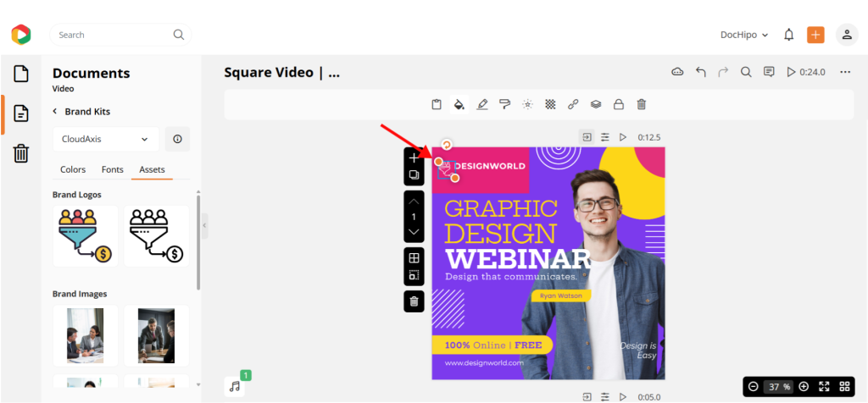Open the layers arrange icon
Viewport: 868px width, 403px height.
596,104
